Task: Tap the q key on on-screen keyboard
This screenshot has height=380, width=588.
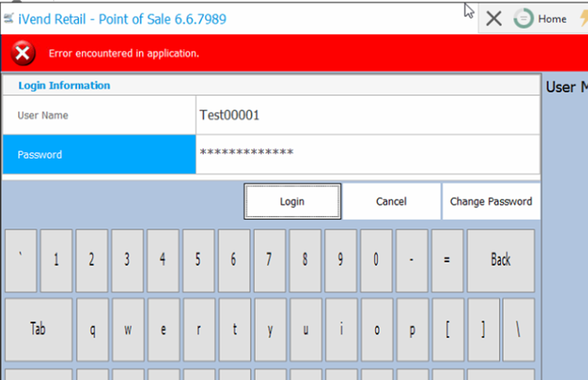Action: point(93,330)
